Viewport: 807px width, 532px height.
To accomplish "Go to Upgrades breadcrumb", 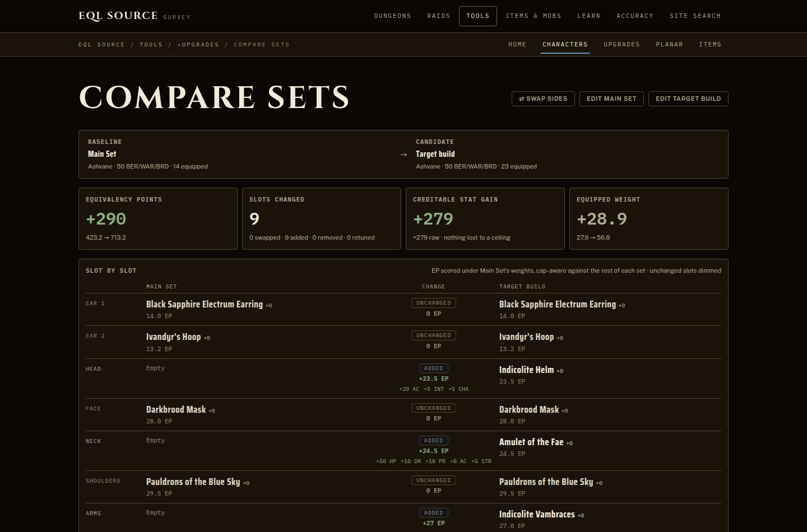I will (198, 45).
